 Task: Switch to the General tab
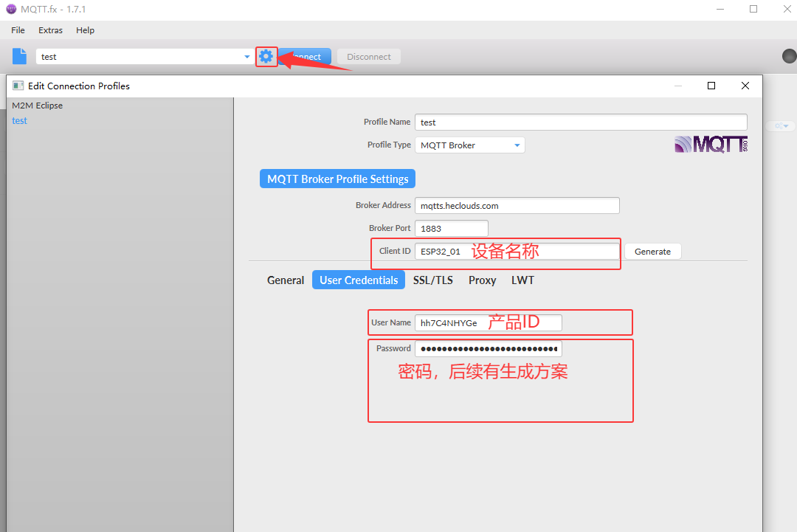pyautogui.click(x=285, y=280)
